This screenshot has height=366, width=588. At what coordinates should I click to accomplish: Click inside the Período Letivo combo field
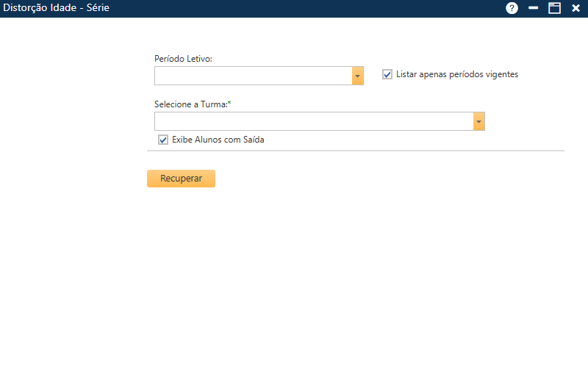[x=253, y=76]
